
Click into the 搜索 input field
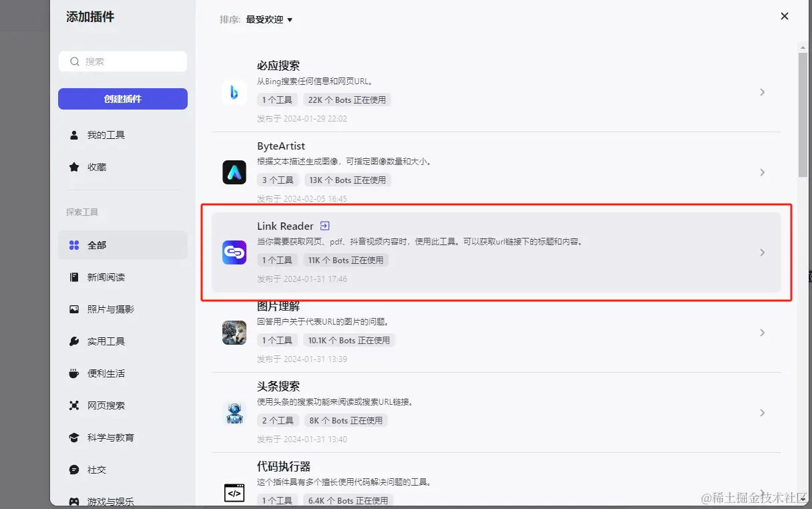[123, 61]
